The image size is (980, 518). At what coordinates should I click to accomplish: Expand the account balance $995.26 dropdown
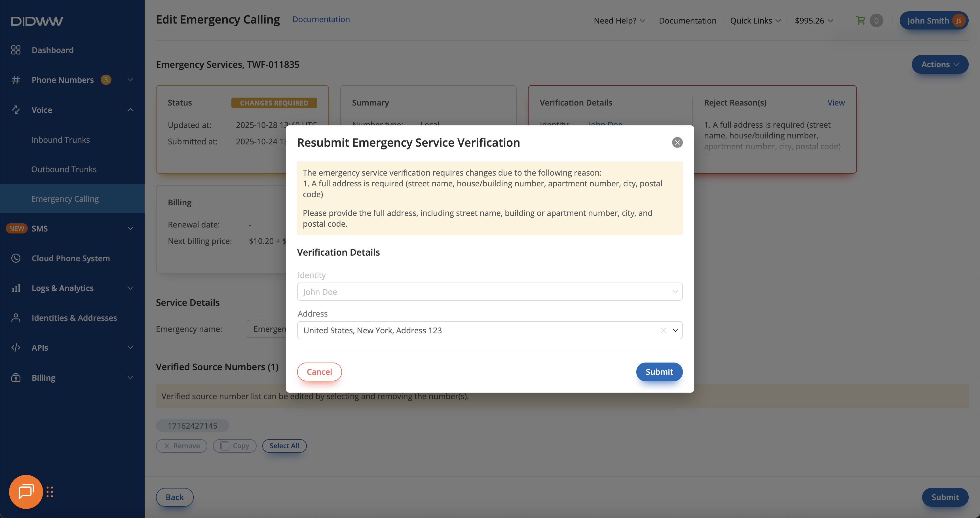pos(814,20)
